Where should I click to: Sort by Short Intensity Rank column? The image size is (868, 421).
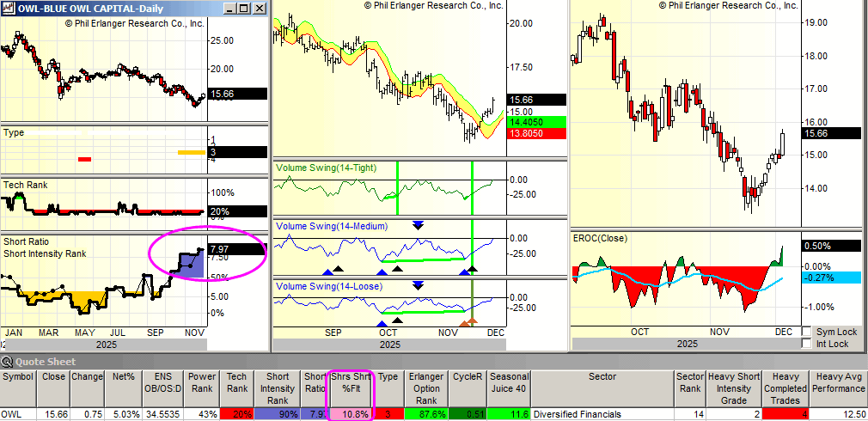[x=277, y=387]
